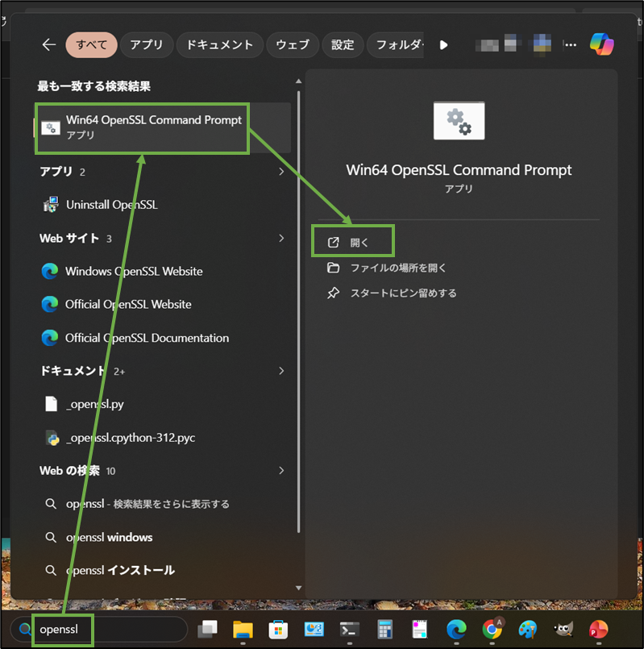Switch to the ウェブ filter tab
644x649 pixels.
(293, 44)
